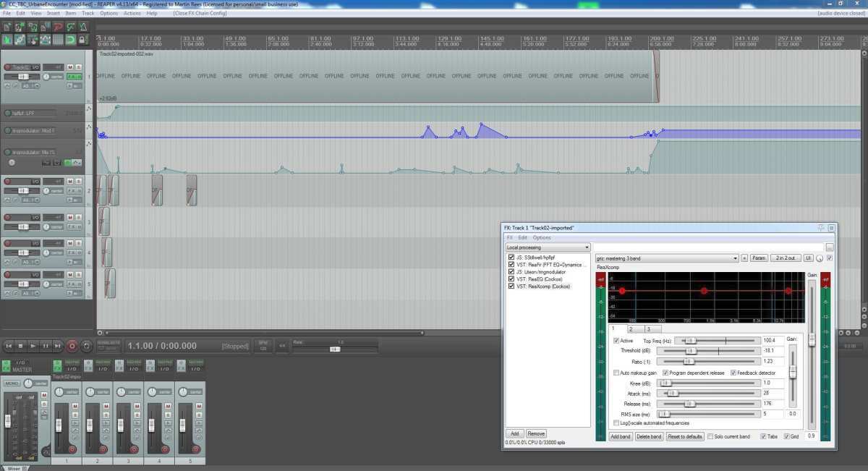The height and width of the screenshot is (471, 868).
Task: Open the FX button on Track02
Action: 72,76
